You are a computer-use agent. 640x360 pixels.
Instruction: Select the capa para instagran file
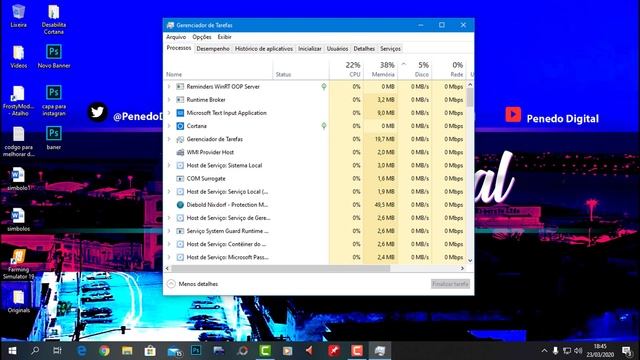coord(53,101)
